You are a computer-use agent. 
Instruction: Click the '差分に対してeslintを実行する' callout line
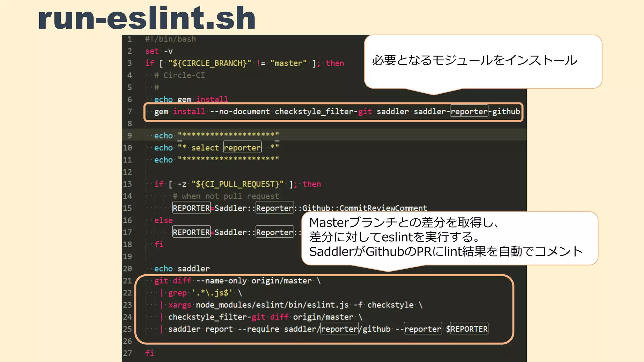[x=395, y=237]
